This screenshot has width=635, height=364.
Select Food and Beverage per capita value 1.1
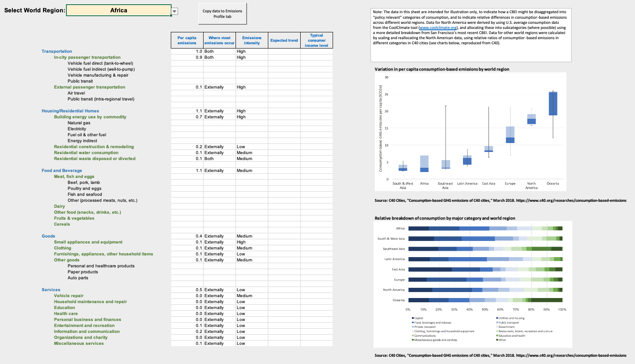pyautogui.click(x=187, y=170)
